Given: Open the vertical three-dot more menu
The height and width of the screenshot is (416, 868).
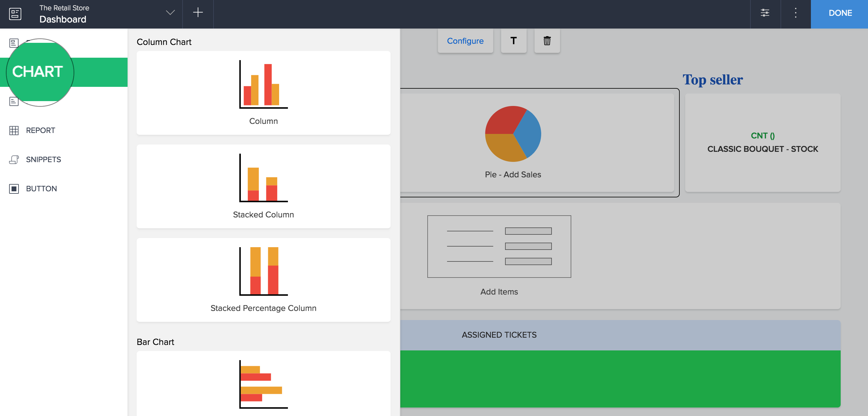Looking at the screenshot, I should click(795, 13).
